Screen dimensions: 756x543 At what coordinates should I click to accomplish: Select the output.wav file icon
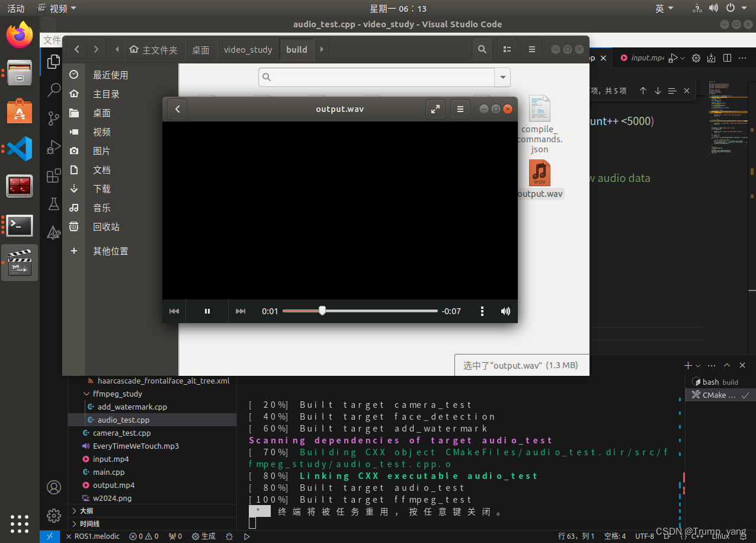click(540, 173)
